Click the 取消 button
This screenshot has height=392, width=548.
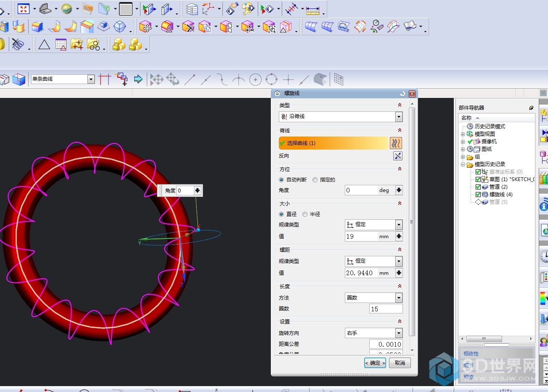point(400,363)
